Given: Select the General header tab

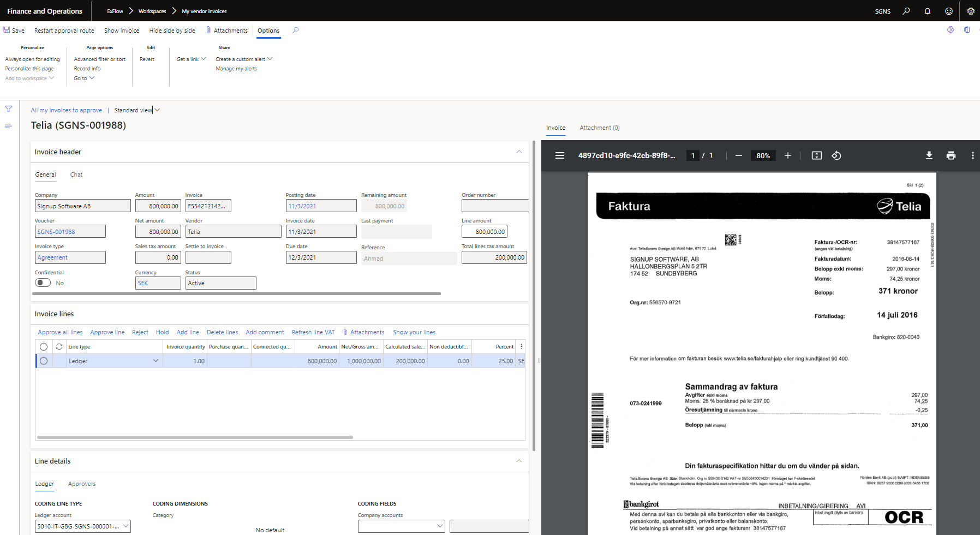Looking at the screenshot, I should [x=45, y=175].
